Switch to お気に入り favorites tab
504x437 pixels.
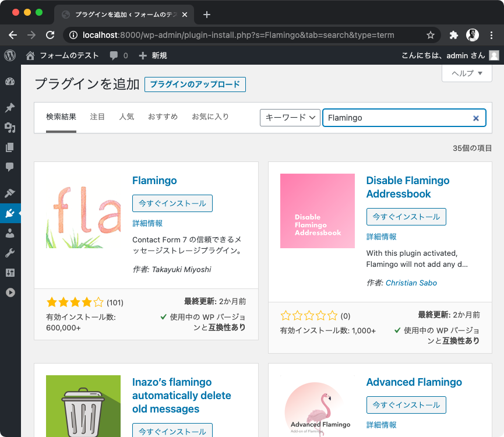[x=210, y=117]
